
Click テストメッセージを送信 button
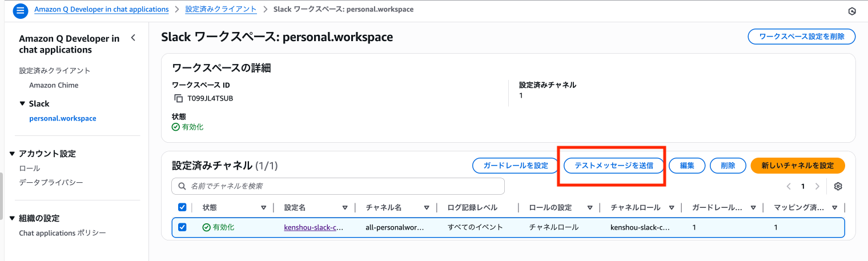[x=614, y=166]
